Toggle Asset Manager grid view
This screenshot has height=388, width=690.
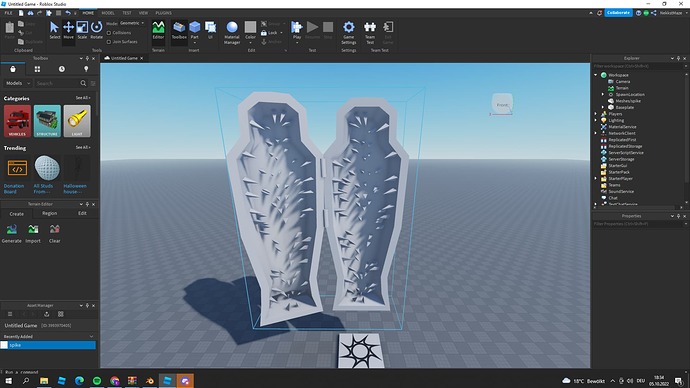(61, 314)
